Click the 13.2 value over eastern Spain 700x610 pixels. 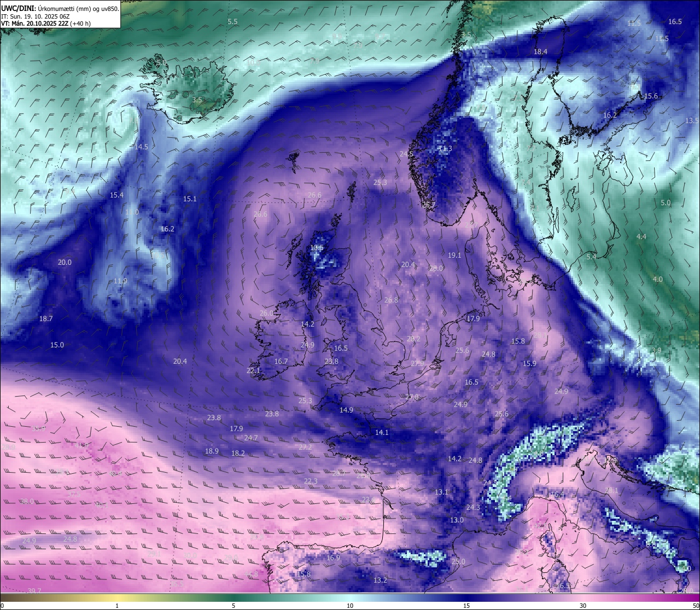pyautogui.click(x=380, y=580)
